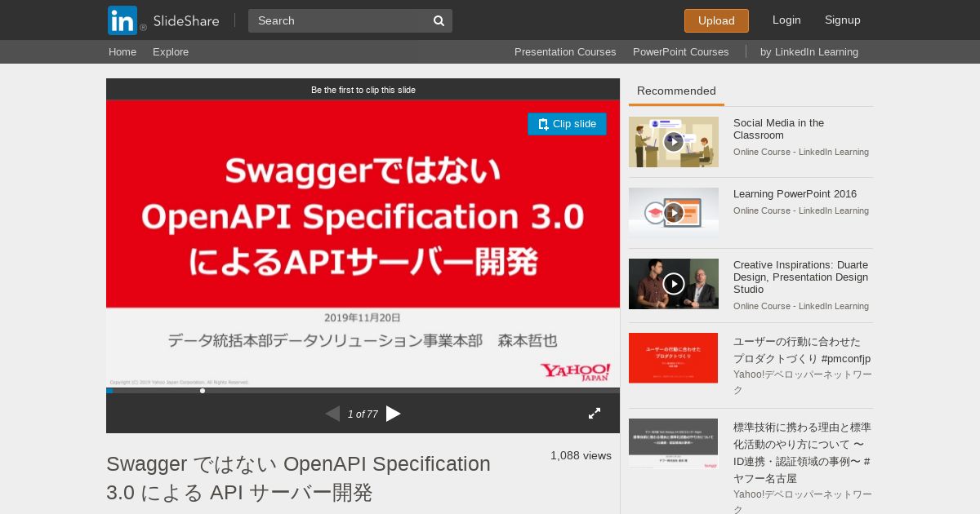Viewport: 980px width, 514px height.
Task: Click 'Online Course - LinkedIn Learning' under Creative Inspirations
Action: (x=801, y=306)
